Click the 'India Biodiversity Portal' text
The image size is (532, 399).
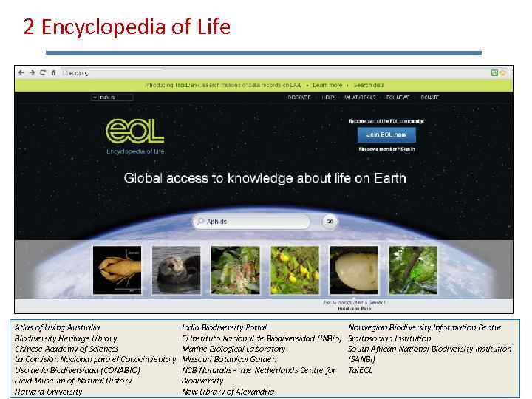tap(225, 328)
